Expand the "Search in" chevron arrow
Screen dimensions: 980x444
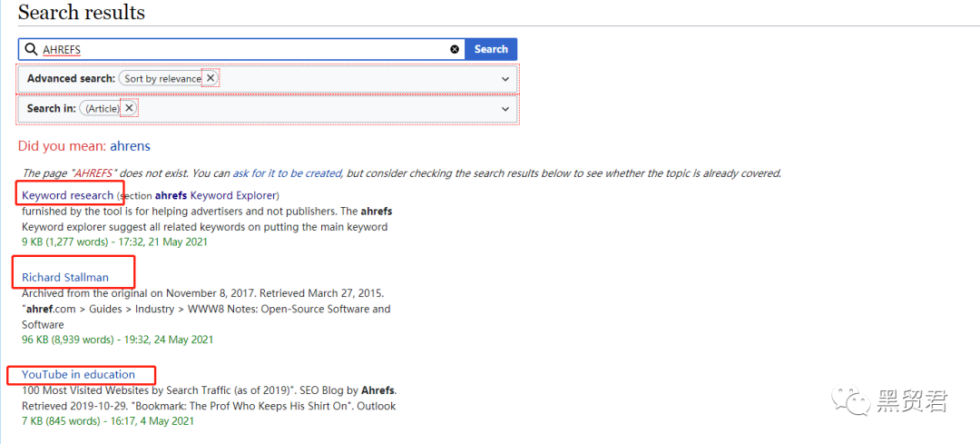(x=505, y=109)
